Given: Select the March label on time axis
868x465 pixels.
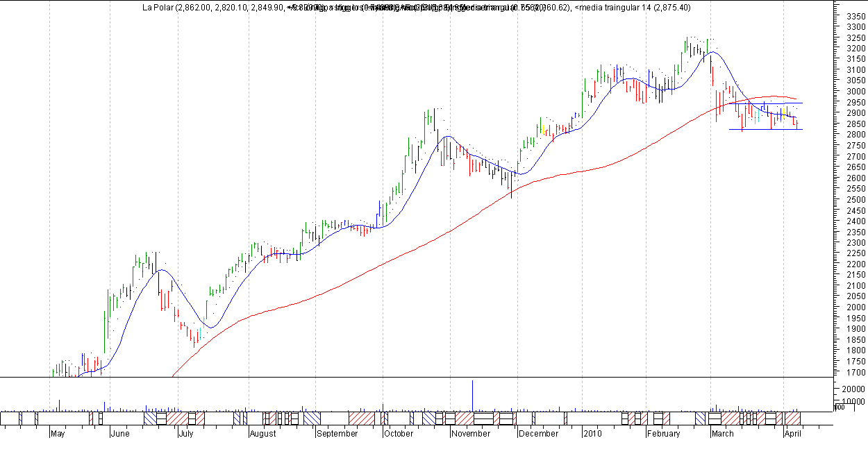Looking at the screenshot, I should coord(722,434).
